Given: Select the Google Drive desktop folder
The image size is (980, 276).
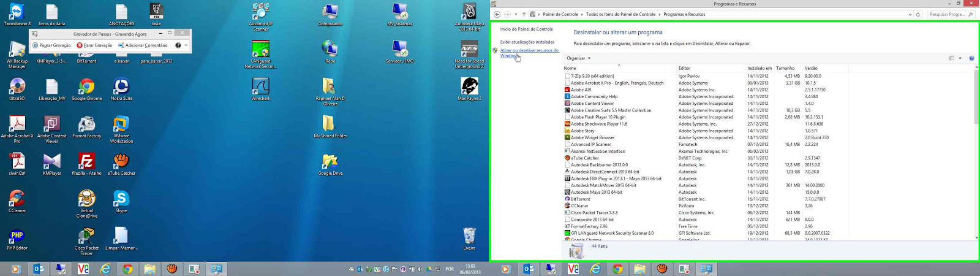Looking at the screenshot, I should point(330,164).
